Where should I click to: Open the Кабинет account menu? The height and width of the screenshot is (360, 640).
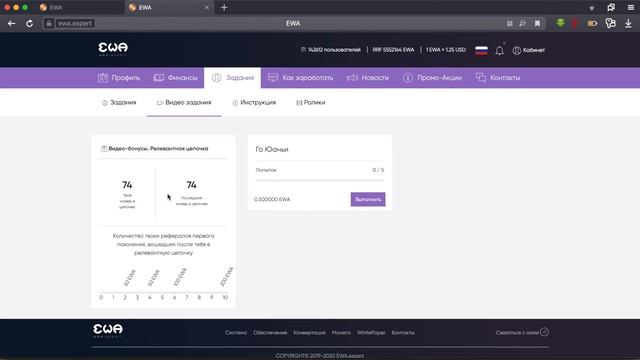coord(529,50)
